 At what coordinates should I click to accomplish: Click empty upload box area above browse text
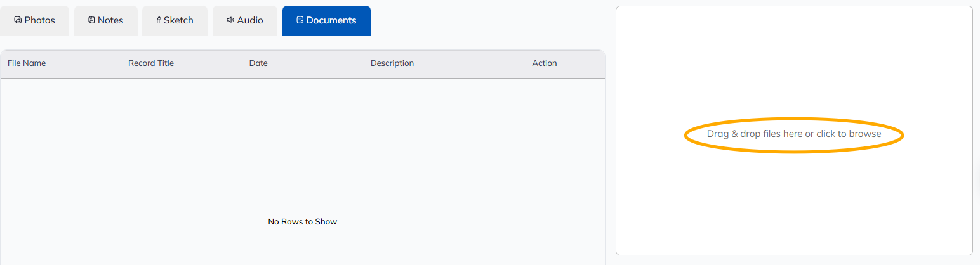(x=794, y=63)
